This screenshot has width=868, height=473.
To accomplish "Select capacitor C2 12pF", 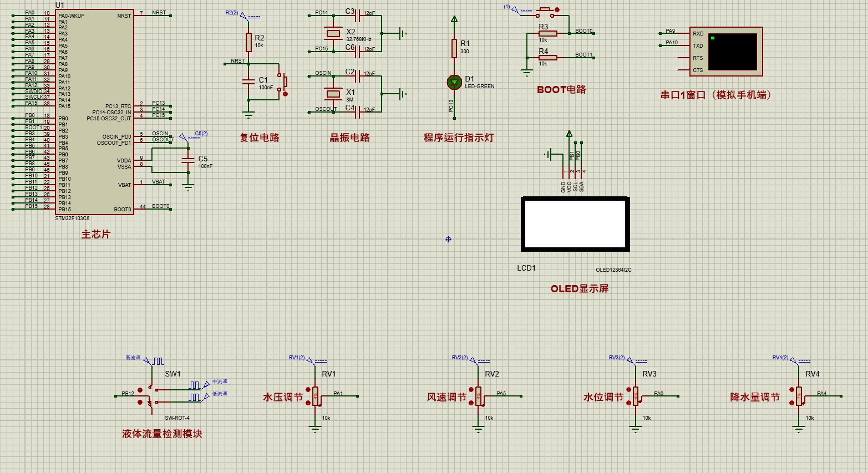I will point(358,76).
